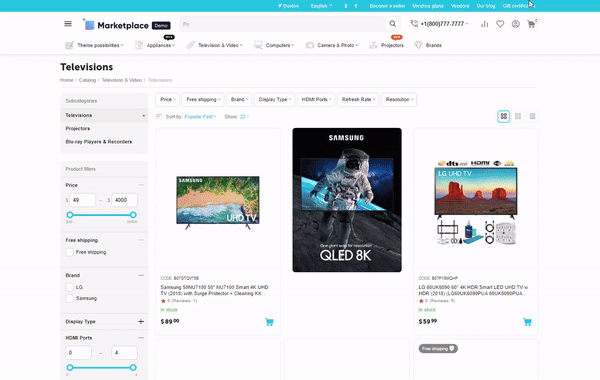Select the euro currency symbol

(x=356, y=6)
